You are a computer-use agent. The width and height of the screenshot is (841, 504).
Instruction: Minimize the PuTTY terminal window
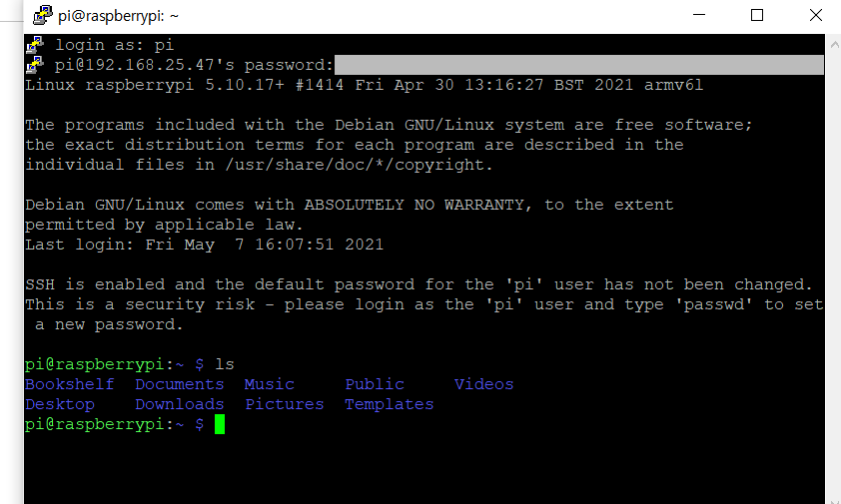pyautogui.click(x=699, y=15)
